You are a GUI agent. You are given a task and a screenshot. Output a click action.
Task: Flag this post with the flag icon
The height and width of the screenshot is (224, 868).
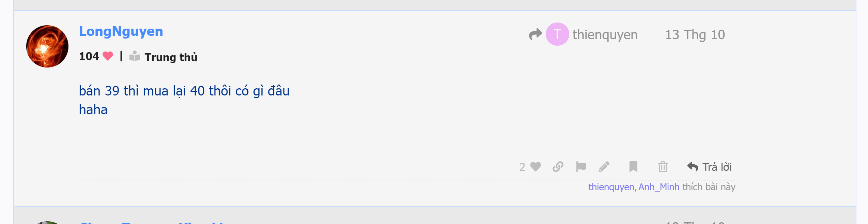(x=581, y=167)
